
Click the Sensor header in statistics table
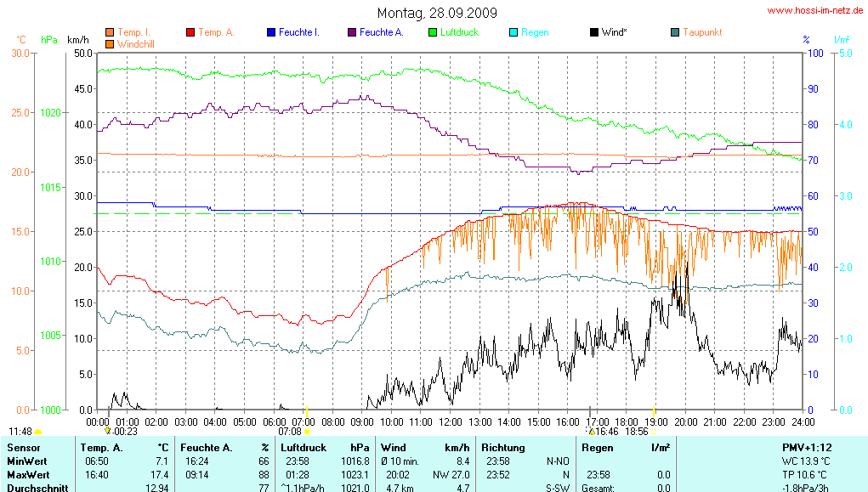(x=24, y=447)
